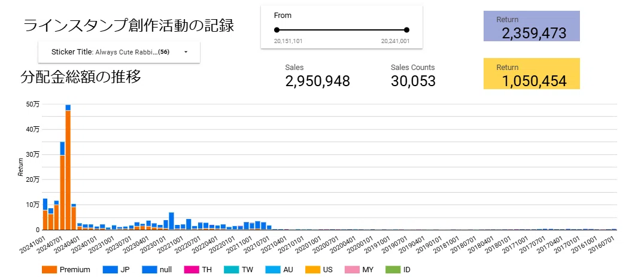Click the Sales value 2,950,948
644x277 pixels.
[317, 81]
